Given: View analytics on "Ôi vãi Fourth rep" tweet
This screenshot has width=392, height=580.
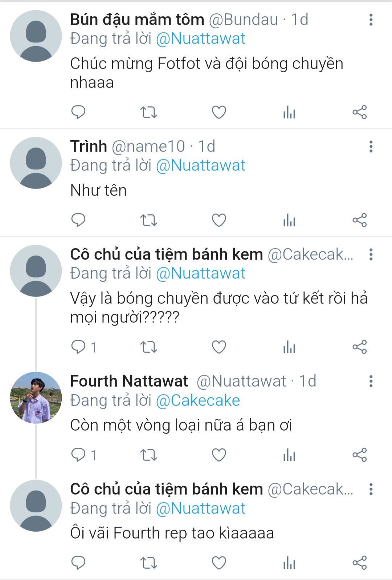Looking at the screenshot, I should pyautogui.click(x=289, y=563).
